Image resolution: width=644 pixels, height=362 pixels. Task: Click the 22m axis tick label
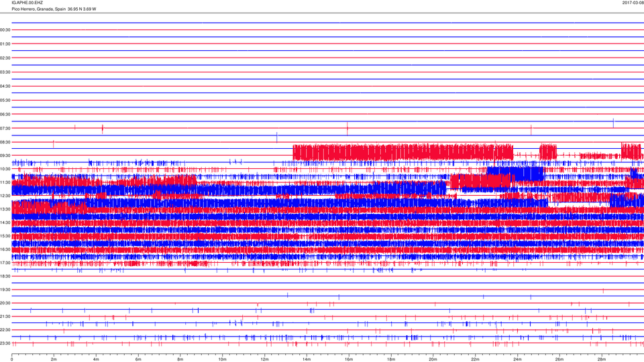pos(475,359)
